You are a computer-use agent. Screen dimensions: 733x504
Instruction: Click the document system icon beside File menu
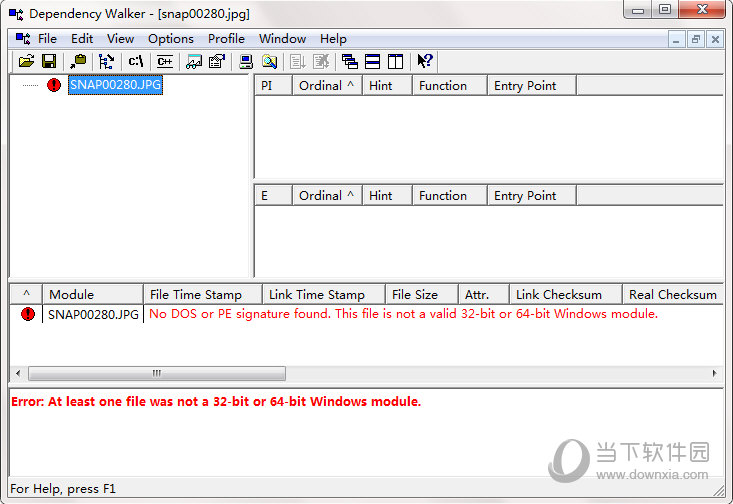point(22,38)
